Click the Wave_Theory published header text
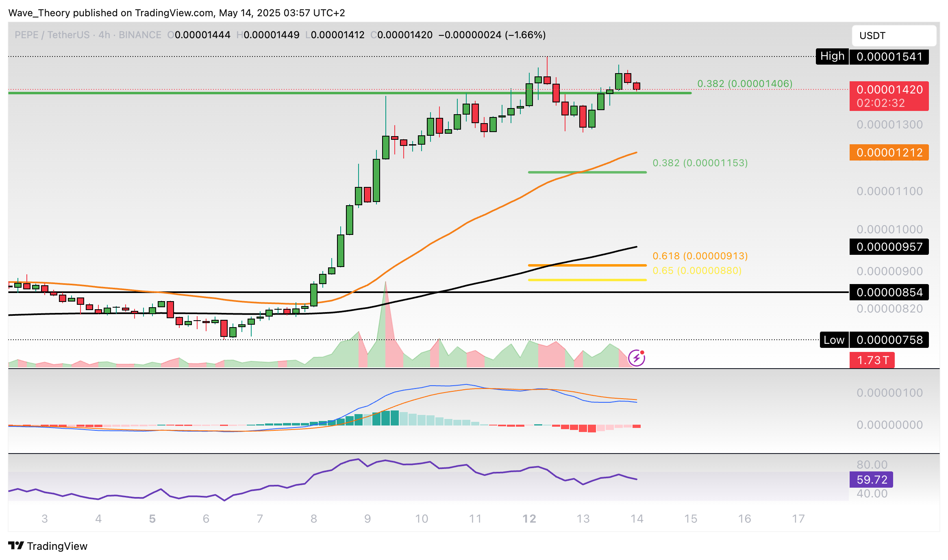Screen dimensions: 948x560 pyautogui.click(x=176, y=13)
